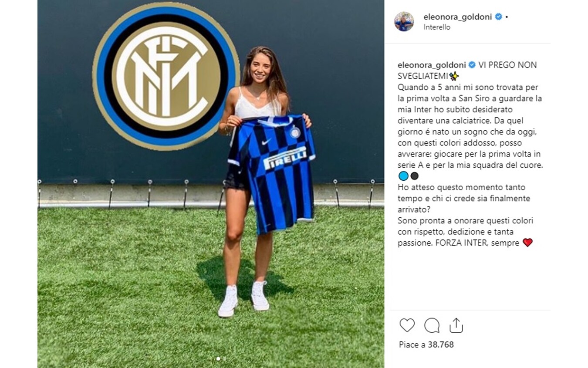
Task: Click eleonora_goldoni username in the caption
Action: (432, 65)
